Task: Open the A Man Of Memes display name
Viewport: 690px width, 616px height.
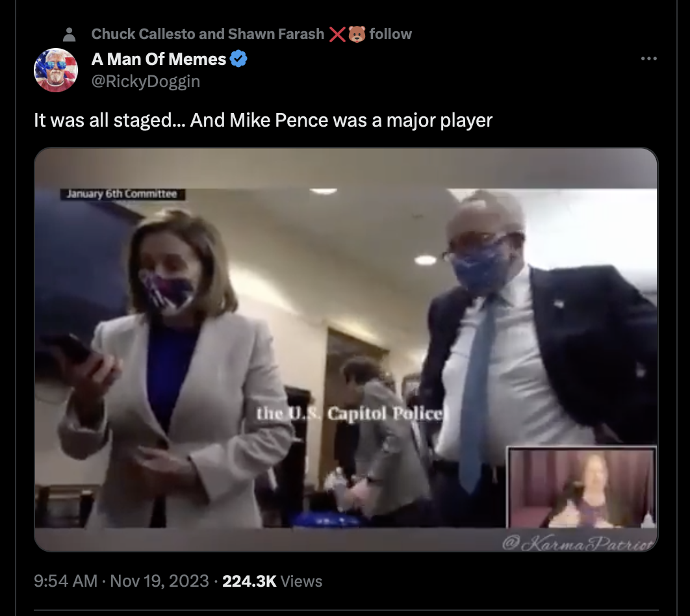Action: click(159, 59)
